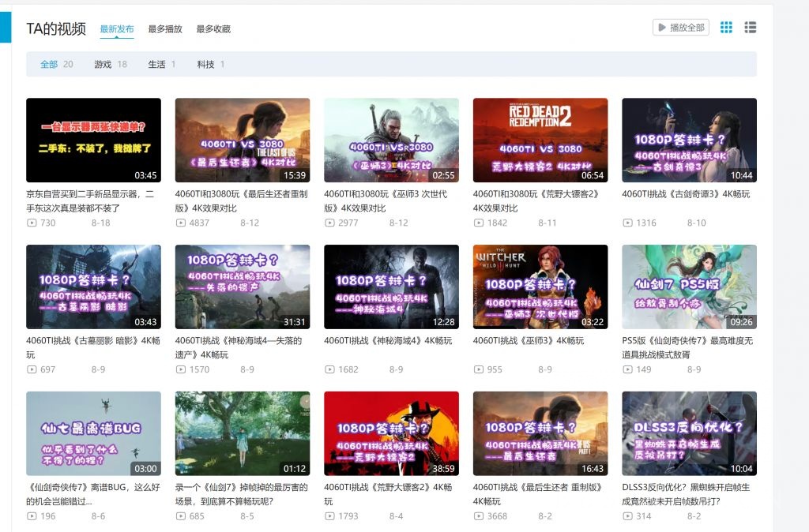This screenshot has height=532, width=809.
Task: Switch to list view layout
Action: (x=751, y=27)
